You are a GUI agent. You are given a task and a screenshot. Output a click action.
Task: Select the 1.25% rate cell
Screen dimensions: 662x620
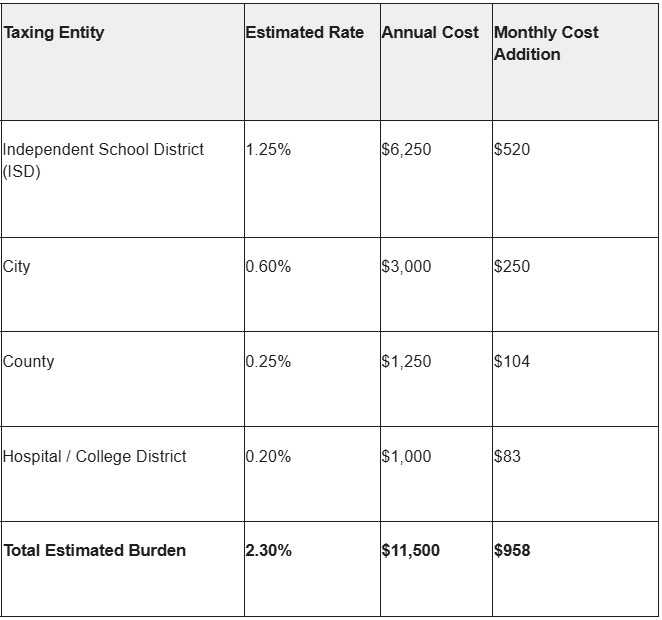[x=268, y=150]
